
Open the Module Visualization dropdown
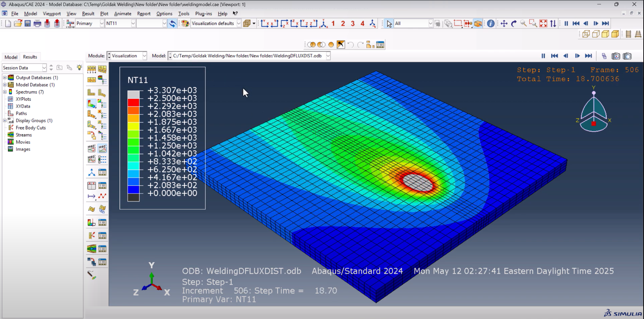[145, 56]
